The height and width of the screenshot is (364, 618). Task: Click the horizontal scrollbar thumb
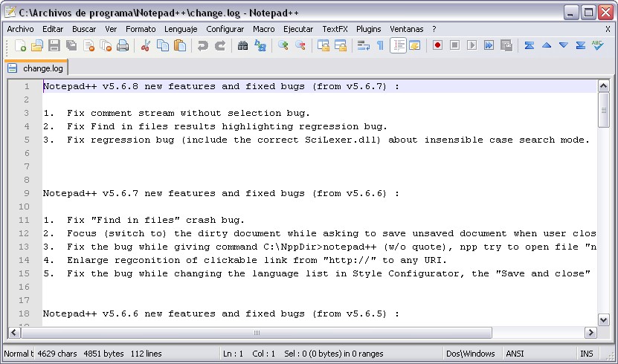click(x=257, y=333)
